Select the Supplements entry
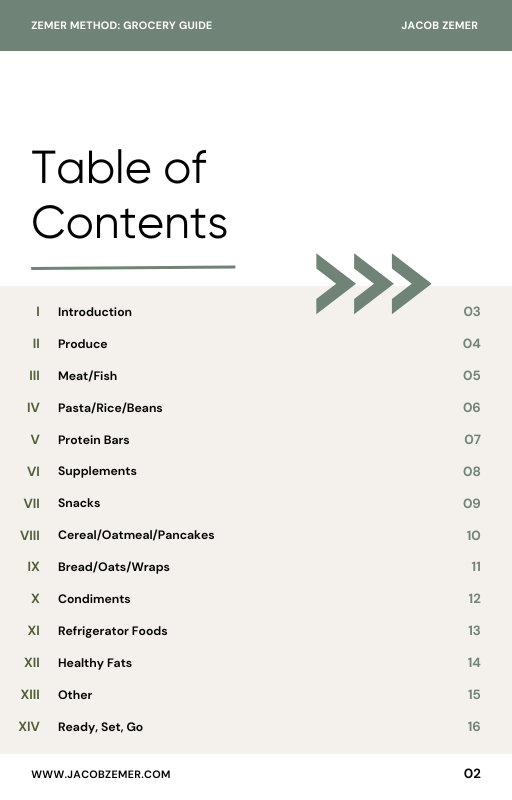The width and height of the screenshot is (512, 800). 97,471
